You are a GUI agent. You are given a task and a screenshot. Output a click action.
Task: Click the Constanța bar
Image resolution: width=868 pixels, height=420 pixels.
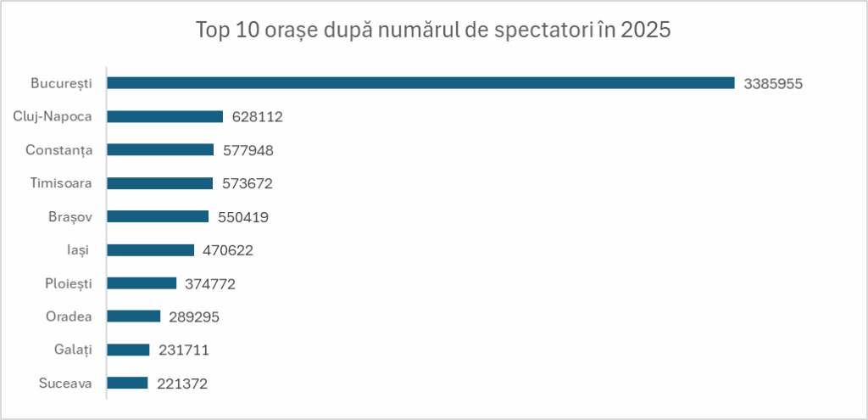(x=160, y=149)
